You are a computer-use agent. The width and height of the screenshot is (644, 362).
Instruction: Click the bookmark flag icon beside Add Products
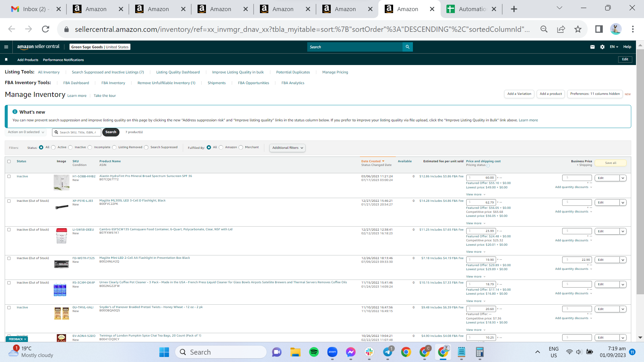(6, 60)
